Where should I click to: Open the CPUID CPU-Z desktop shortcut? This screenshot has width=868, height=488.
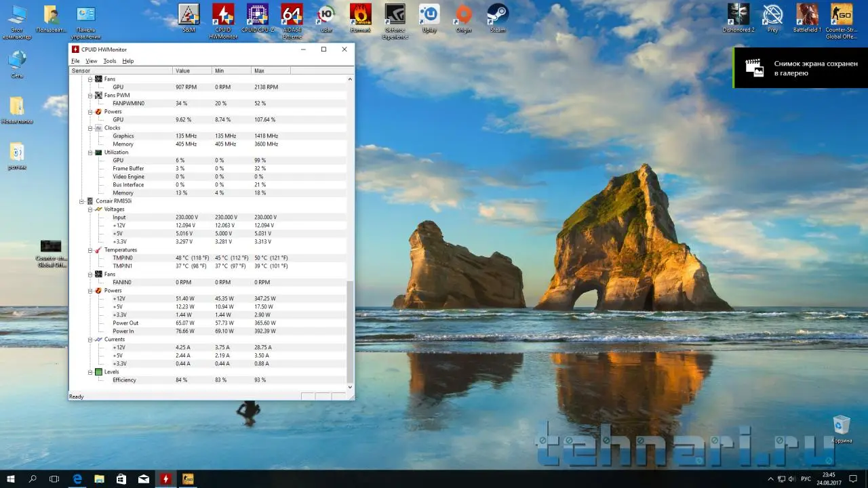[x=257, y=15]
